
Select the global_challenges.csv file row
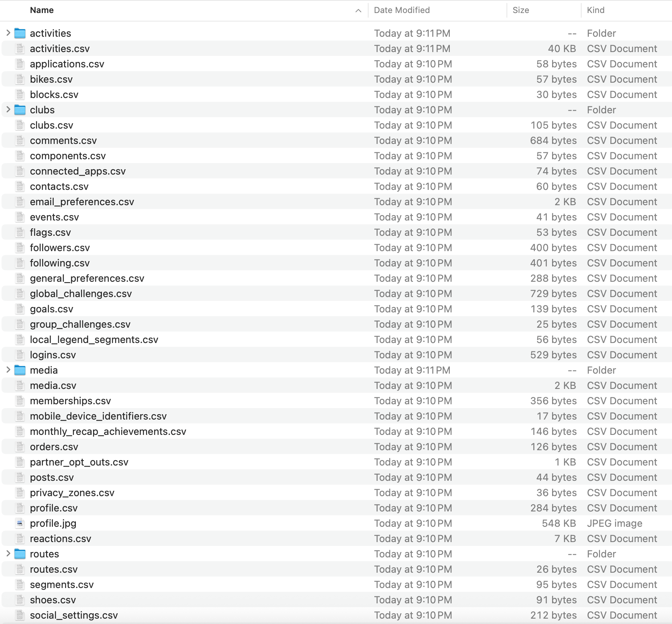[81, 294]
